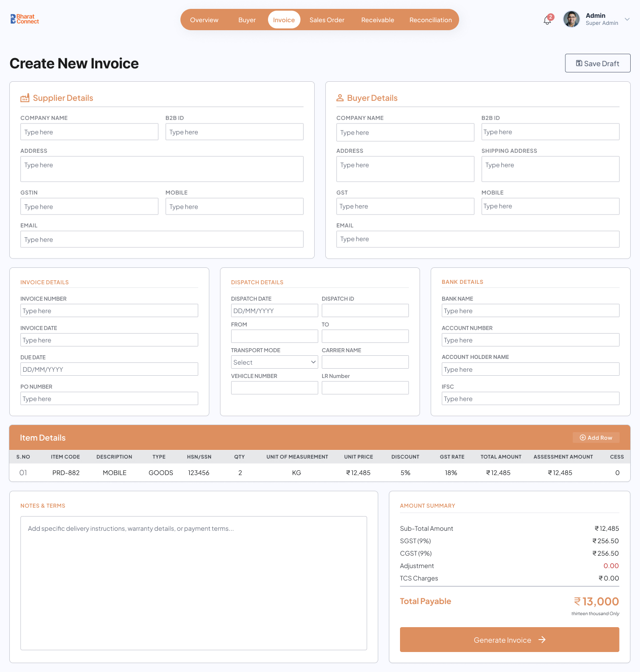Focus the buyer B2B ID field
The width and height of the screenshot is (640, 672).
tap(550, 132)
